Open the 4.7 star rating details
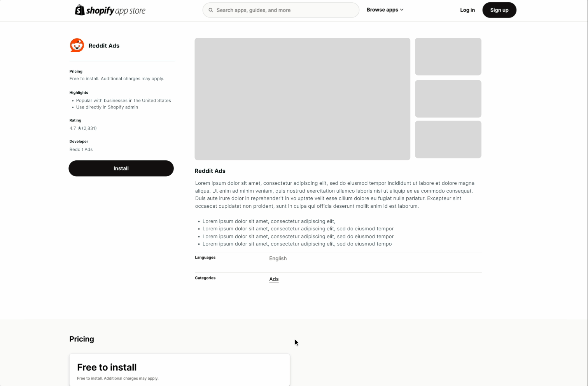The width and height of the screenshot is (588, 386). [83, 128]
